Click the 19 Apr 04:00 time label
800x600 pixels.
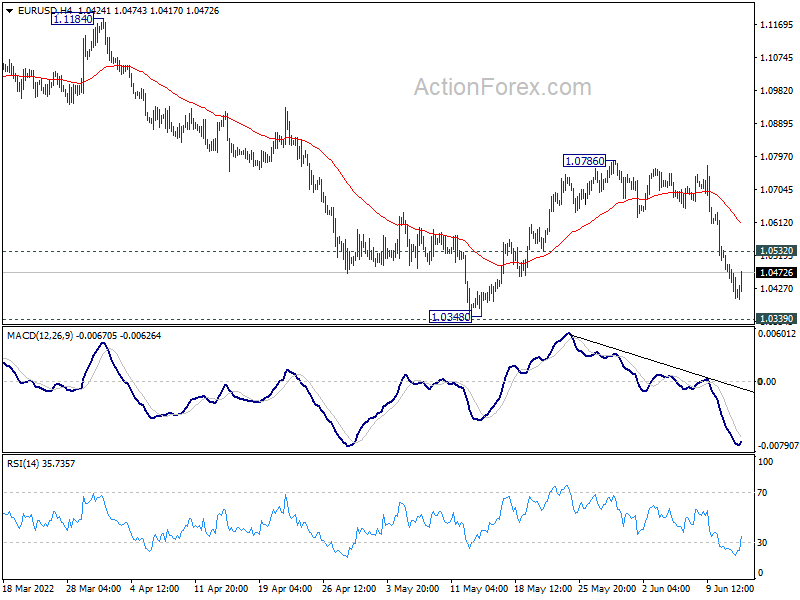point(285,589)
